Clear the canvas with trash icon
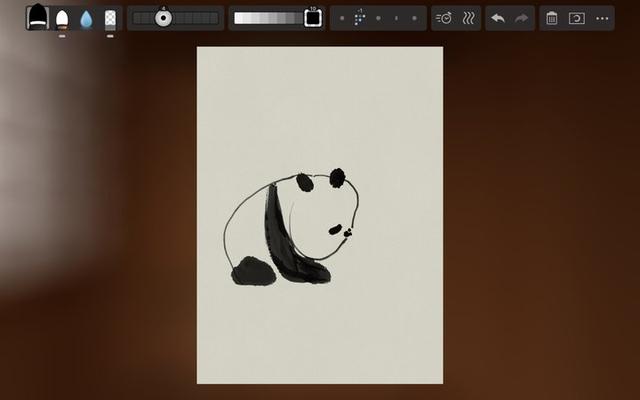This screenshot has height=400, width=640. pos(552,18)
